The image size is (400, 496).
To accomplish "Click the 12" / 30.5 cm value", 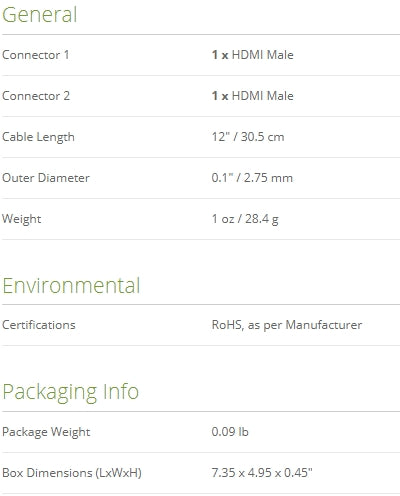I will pos(248,137).
